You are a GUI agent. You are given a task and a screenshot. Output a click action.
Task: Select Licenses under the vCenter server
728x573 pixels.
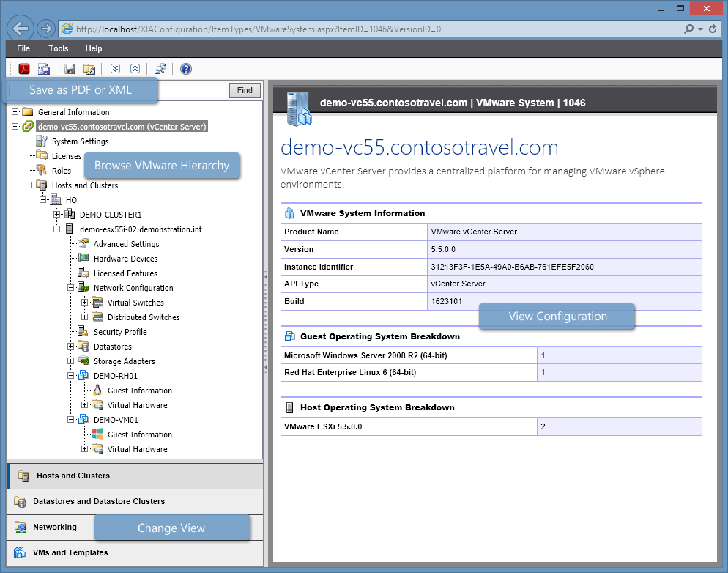(67, 156)
